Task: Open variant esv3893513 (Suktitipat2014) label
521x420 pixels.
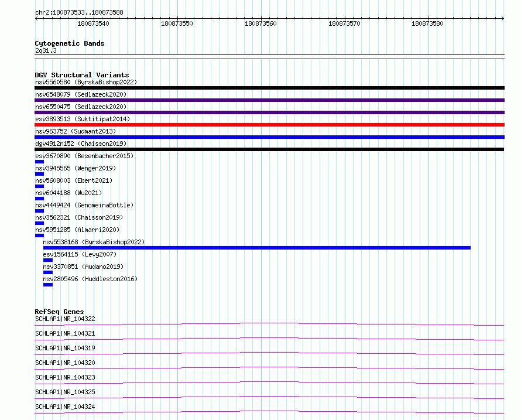Action: pos(83,119)
